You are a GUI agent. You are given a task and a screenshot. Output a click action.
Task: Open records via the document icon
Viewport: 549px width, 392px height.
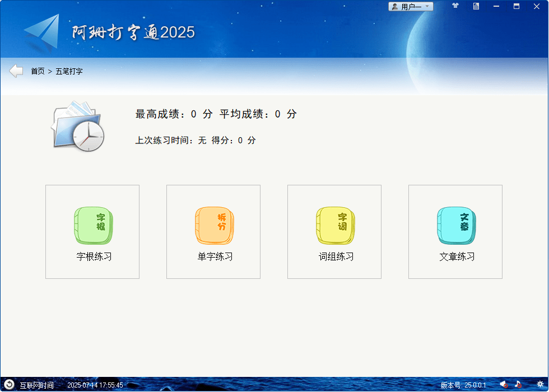[475, 6]
